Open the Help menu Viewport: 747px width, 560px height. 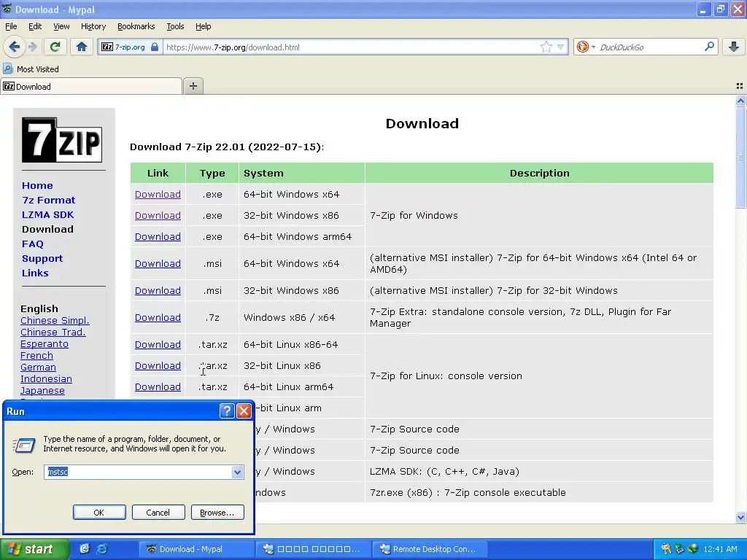(x=204, y=26)
